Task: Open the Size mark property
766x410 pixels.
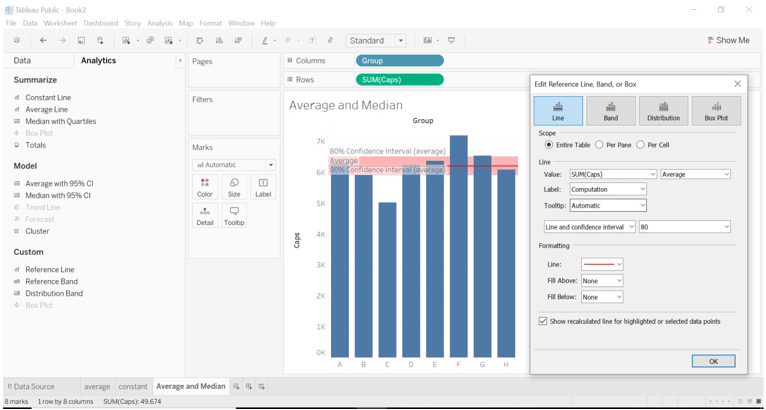Action: (234, 187)
